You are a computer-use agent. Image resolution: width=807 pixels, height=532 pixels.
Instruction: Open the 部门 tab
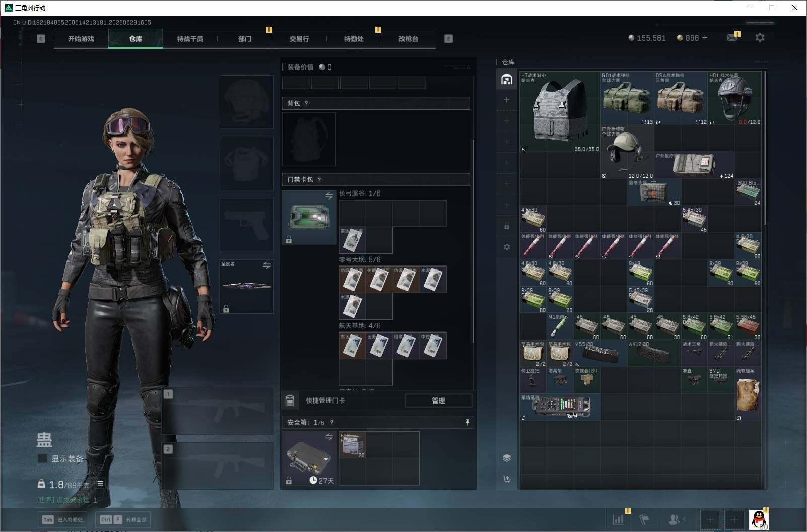pyautogui.click(x=245, y=39)
